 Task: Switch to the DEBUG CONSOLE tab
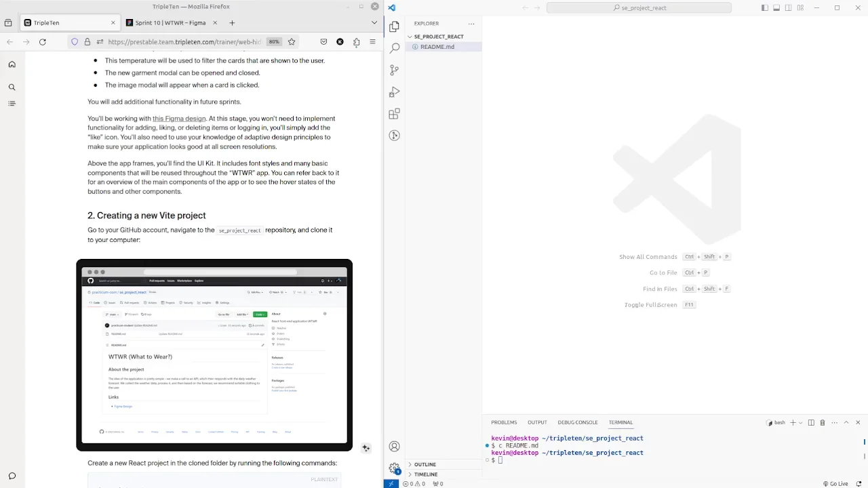(578, 422)
